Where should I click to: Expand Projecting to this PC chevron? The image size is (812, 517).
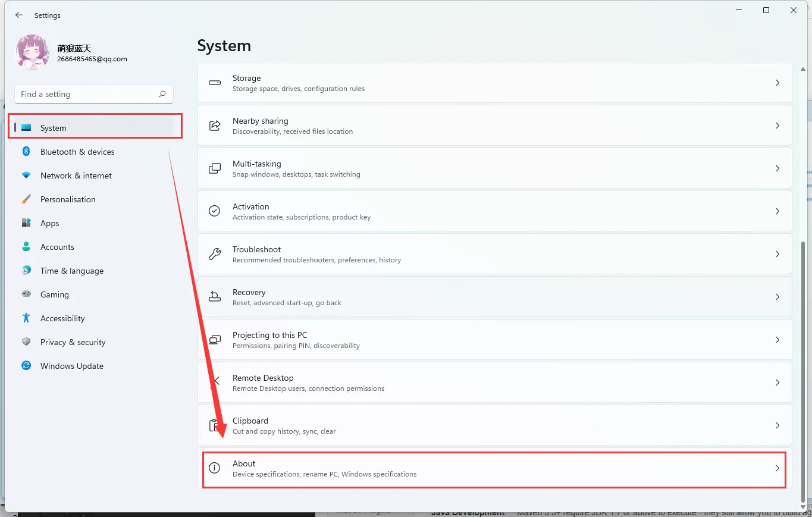pos(777,340)
